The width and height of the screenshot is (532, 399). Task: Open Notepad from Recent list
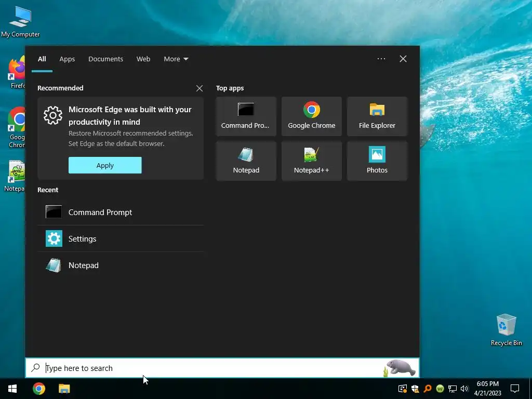(x=121, y=265)
